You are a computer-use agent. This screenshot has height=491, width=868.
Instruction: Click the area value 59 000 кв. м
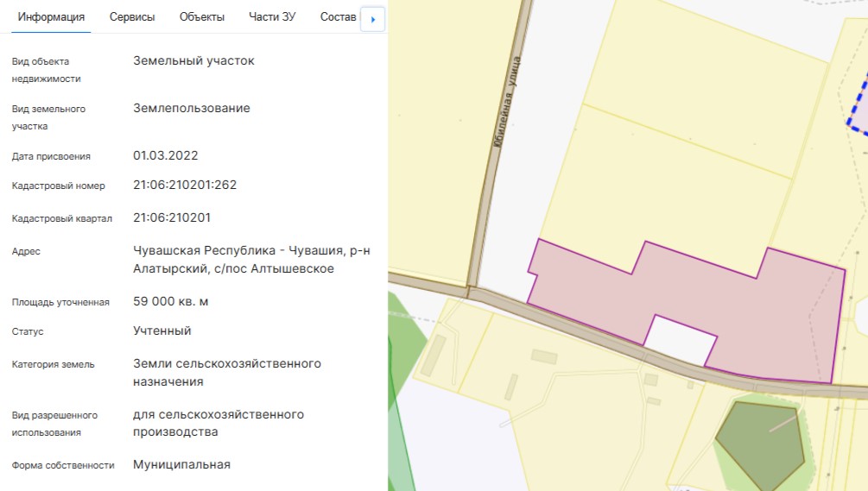[x=170, y=301]
